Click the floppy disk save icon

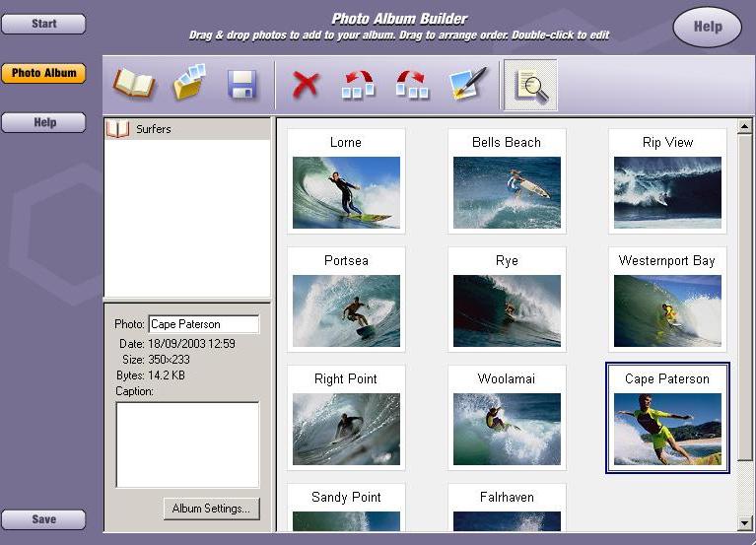(x=241, y=85)
